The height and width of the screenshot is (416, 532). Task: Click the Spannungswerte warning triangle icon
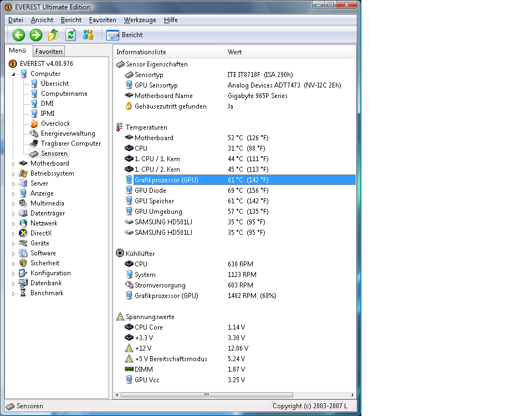pyautogui.click(x=120, y=316)
